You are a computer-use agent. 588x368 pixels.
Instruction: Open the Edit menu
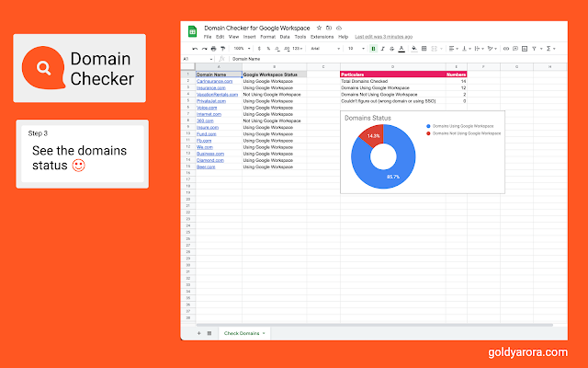coord(220,37)
